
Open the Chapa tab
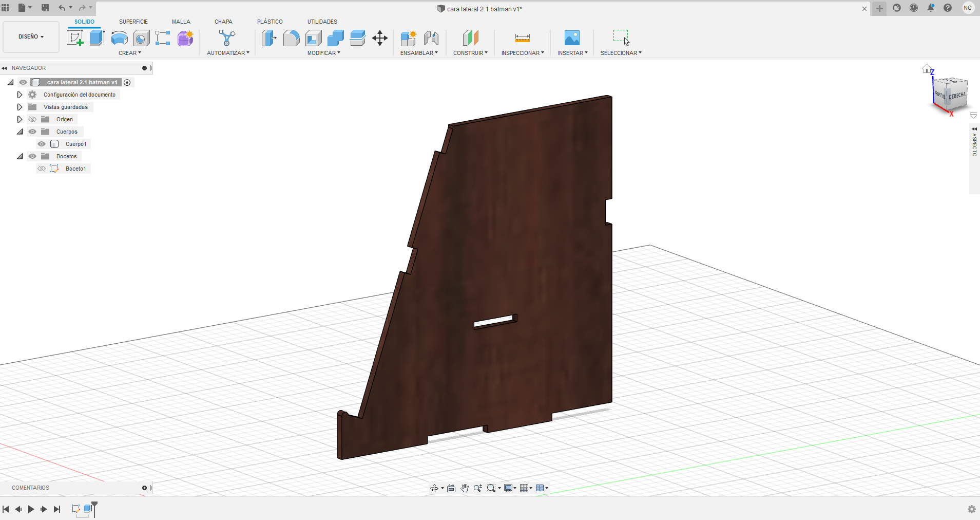point(223,22)
